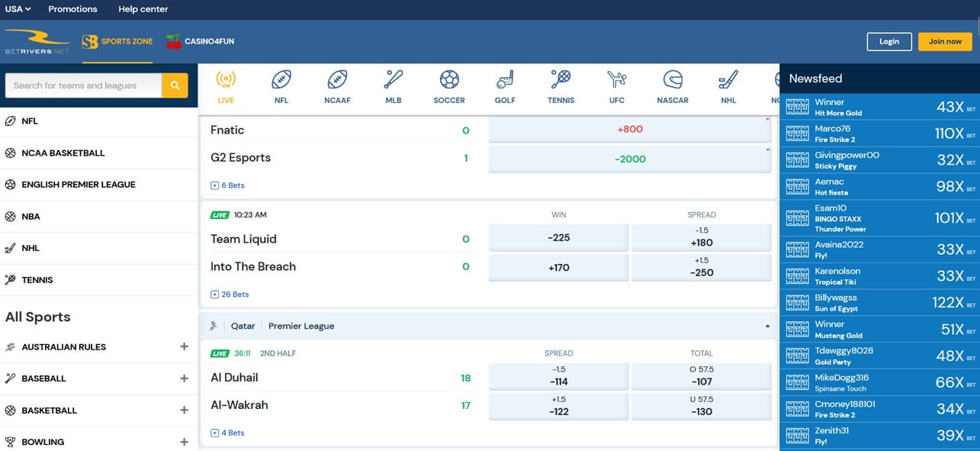Click MikeDogg316 Spinsane Touch newsfeed entry

point(879,383)
